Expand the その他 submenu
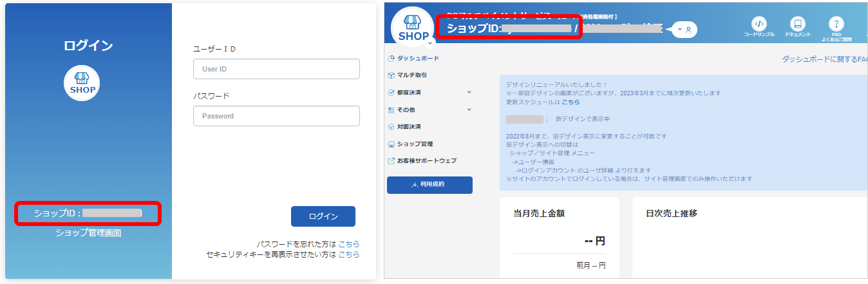Viewport: 868px width, 284px height. pos(469,109)
